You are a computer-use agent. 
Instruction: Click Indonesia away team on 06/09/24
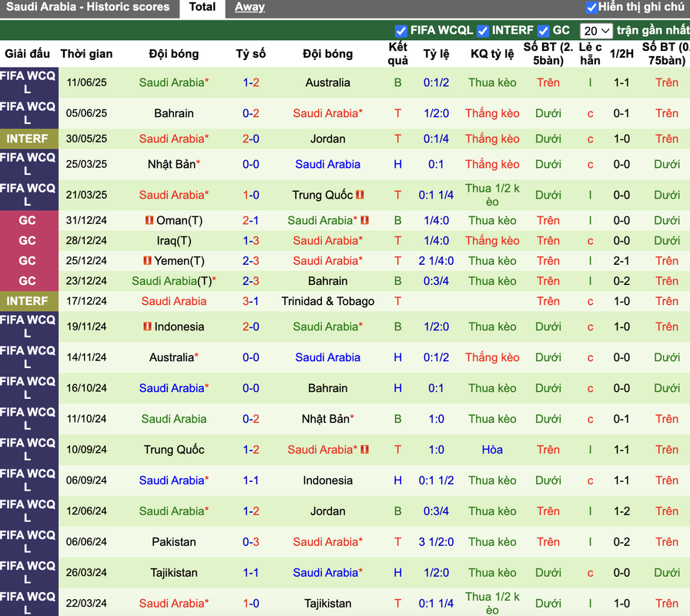(x=328, y=480)
